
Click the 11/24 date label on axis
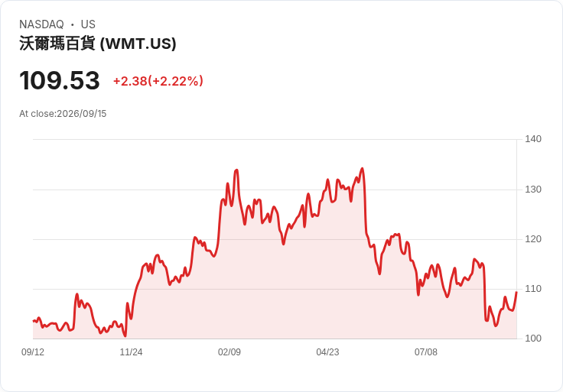pyautogui.click(x=131, y=352)
